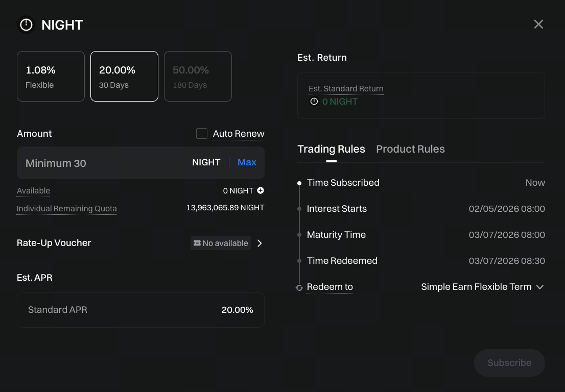The image size is (565, 392).
Task: Click the blue Max button
Action: [247, 162]
